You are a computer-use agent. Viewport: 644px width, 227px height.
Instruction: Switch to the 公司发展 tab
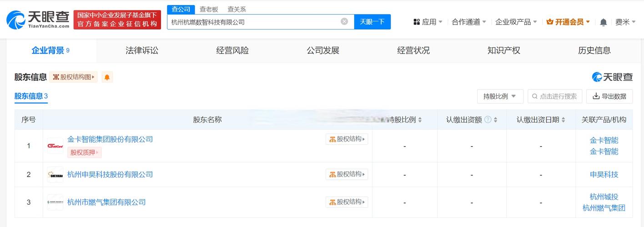tap(323, 50)
